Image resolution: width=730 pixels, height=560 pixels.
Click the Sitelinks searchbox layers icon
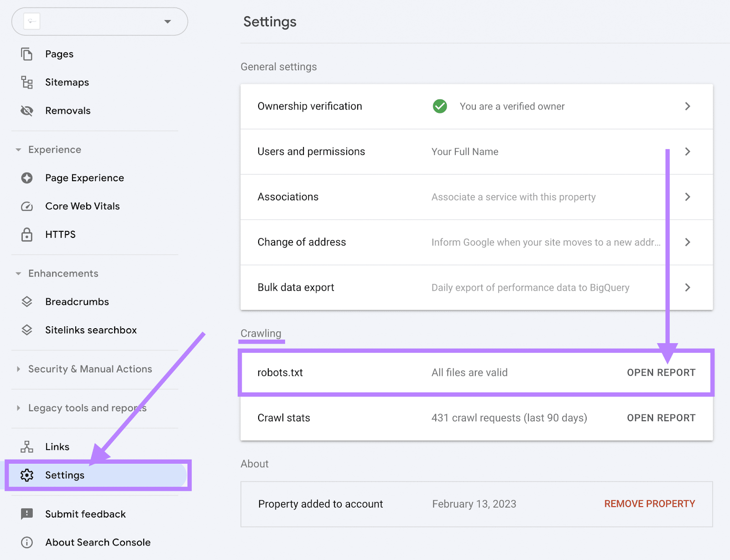(x=27, y=330)
